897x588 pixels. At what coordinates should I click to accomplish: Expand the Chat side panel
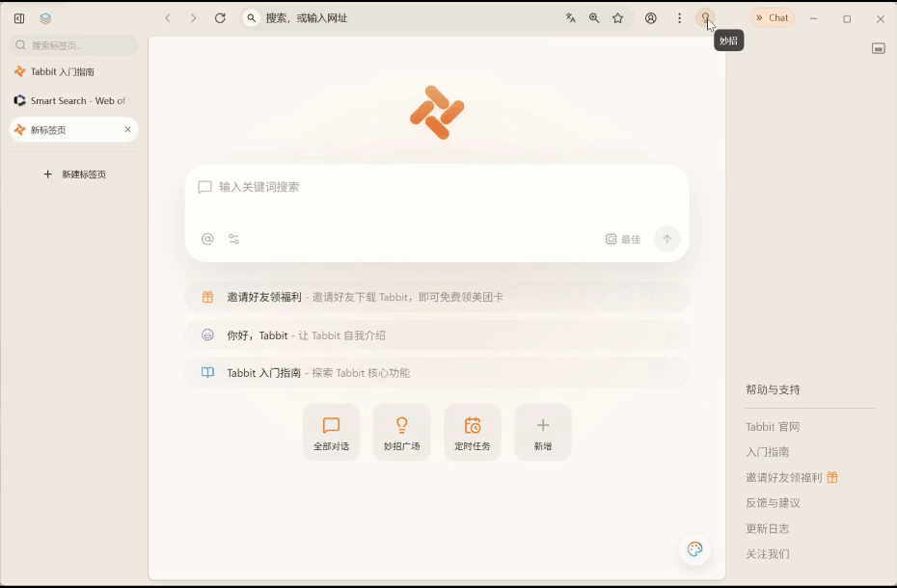point(773,18)
